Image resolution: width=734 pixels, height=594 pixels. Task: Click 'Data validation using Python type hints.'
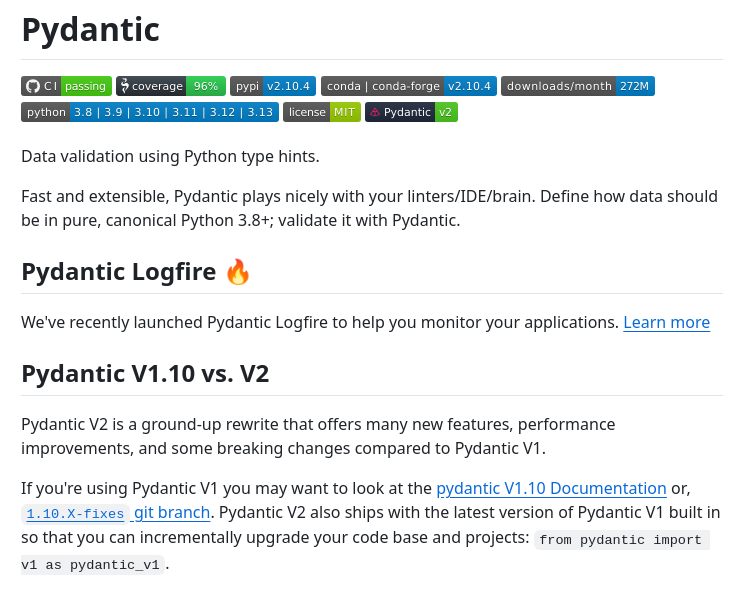[170, 156]
